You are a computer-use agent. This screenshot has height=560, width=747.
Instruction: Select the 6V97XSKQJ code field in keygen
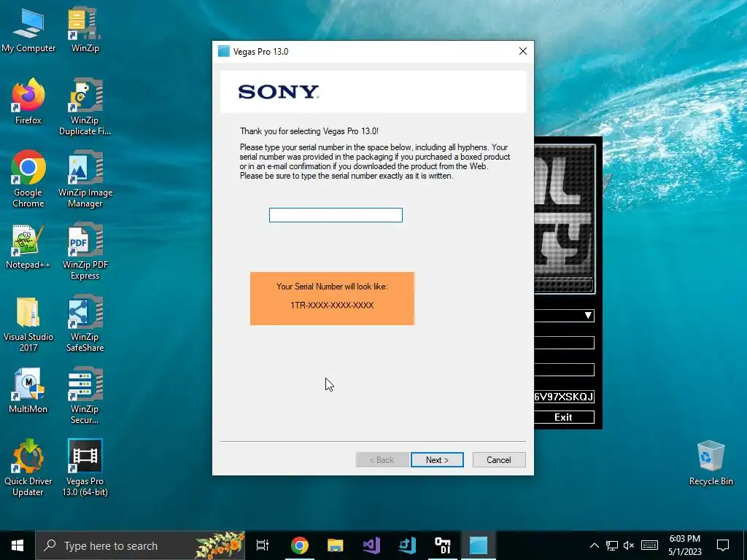(564, 397)
